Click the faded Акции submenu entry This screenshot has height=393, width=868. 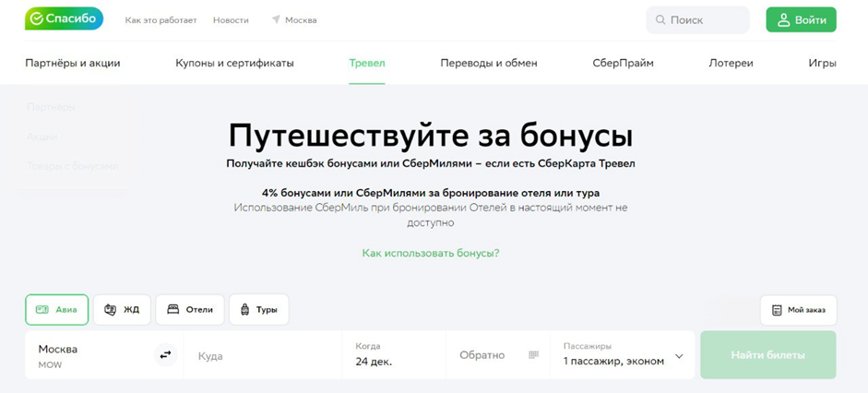[x=42, y=137]
